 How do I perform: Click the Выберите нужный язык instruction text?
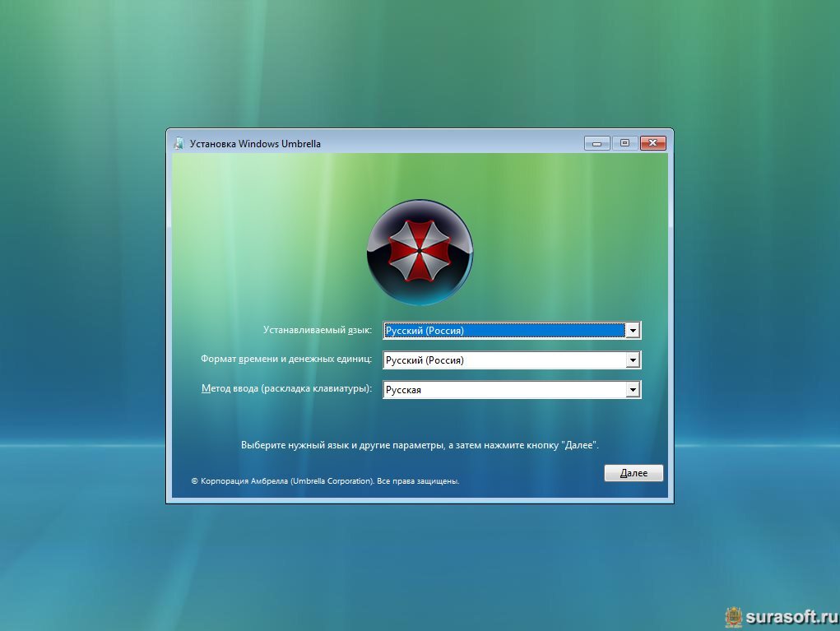coord(420,445)
